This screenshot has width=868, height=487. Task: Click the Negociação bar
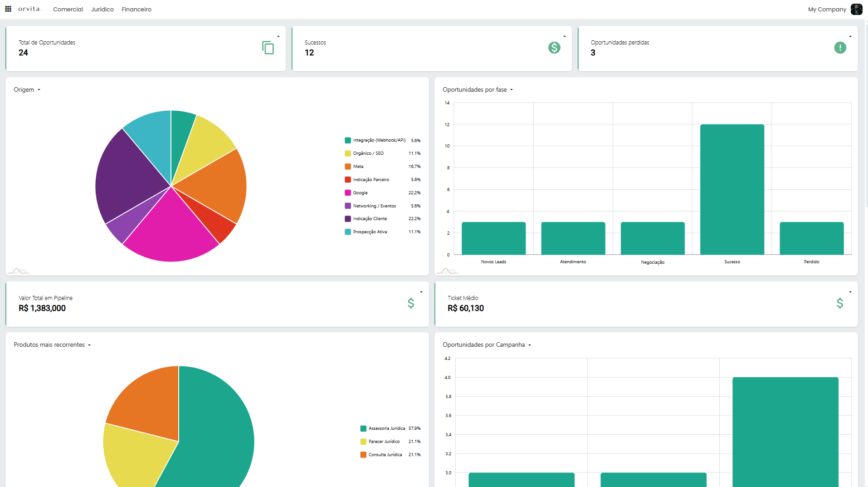tap(653, 238)
